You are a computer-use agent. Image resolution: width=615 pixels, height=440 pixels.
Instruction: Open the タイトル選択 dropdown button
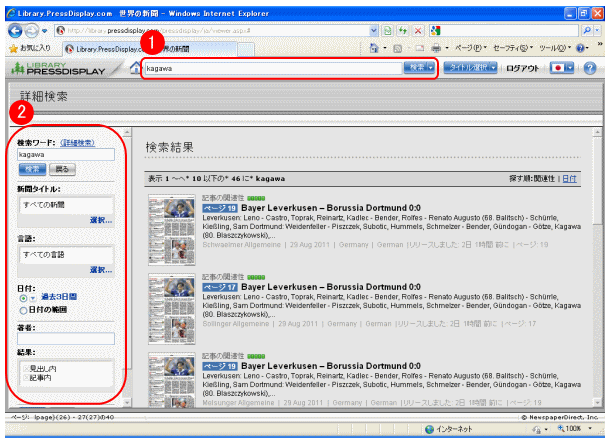[470, 67]
